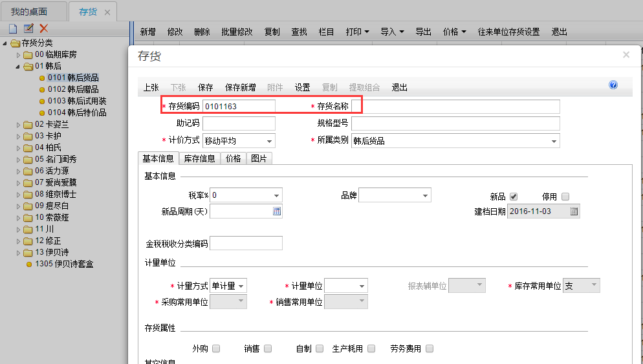The width and height of the screenshot is (643, 364).
Task: Check the 销售 checkbox
Action: click(x=268, y=348)
